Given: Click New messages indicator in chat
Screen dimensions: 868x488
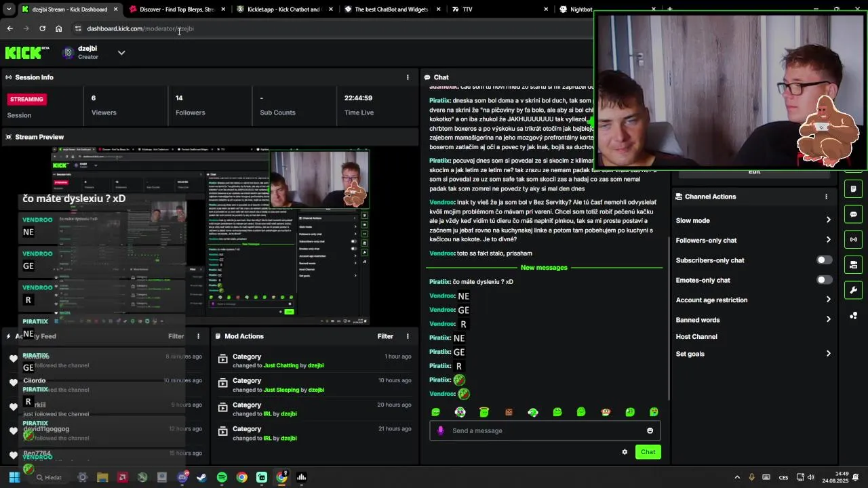Looking at the screenshot, I should tap(544, 268).
